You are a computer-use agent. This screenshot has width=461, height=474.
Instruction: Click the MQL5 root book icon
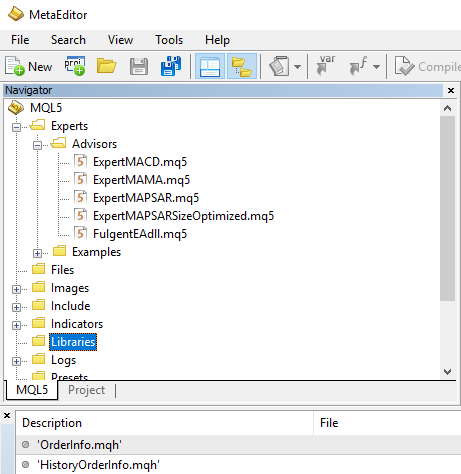(x=16, y=107)
